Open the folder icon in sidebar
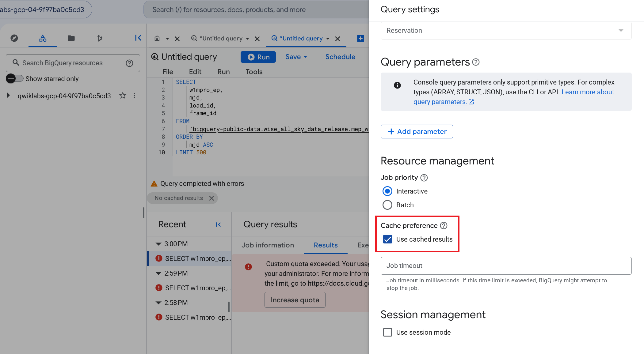644x354 pixels. click(71, 38)
